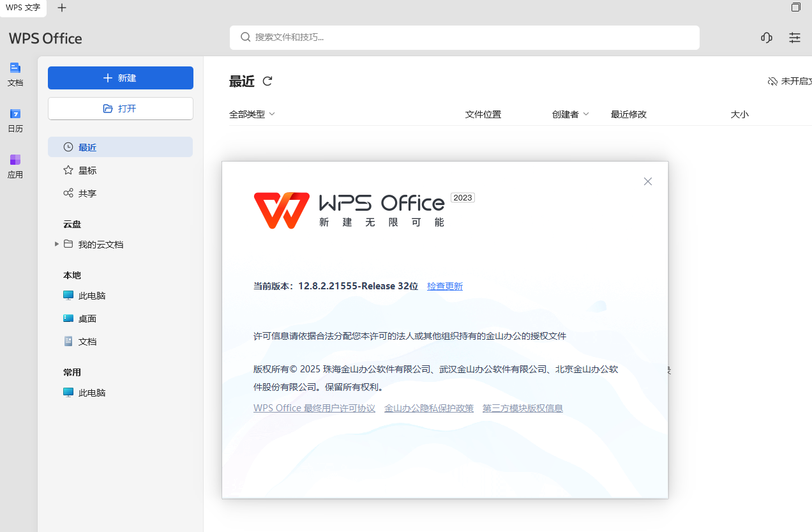Click the restore window icon

796,7
